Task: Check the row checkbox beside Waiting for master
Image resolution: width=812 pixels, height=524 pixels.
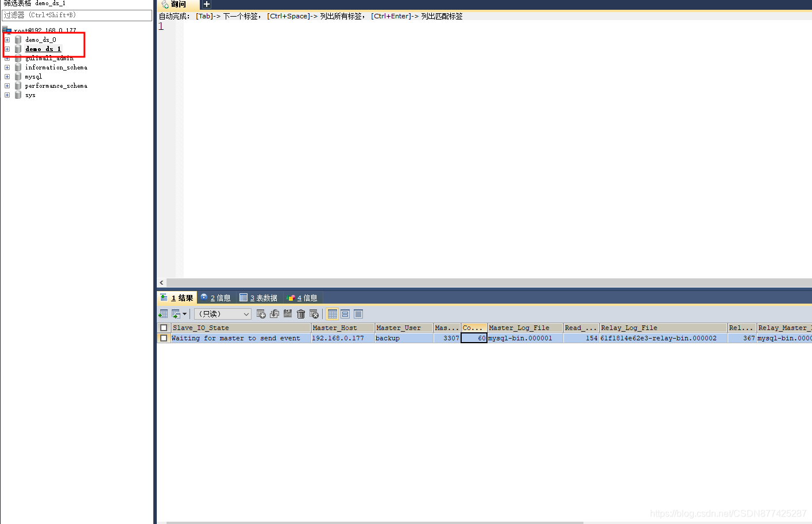Action: tap(164, 338)
